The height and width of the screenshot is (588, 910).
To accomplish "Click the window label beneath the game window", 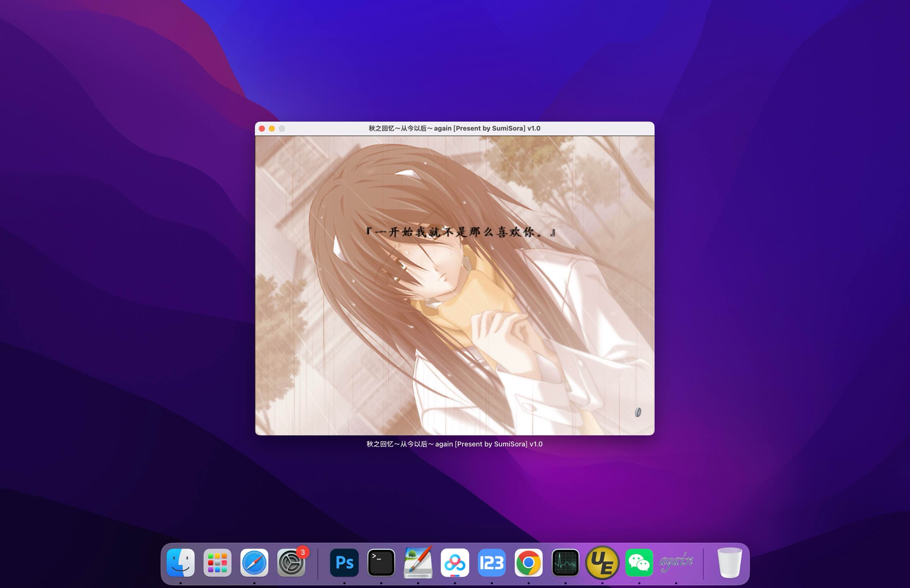I will (454, 444).
